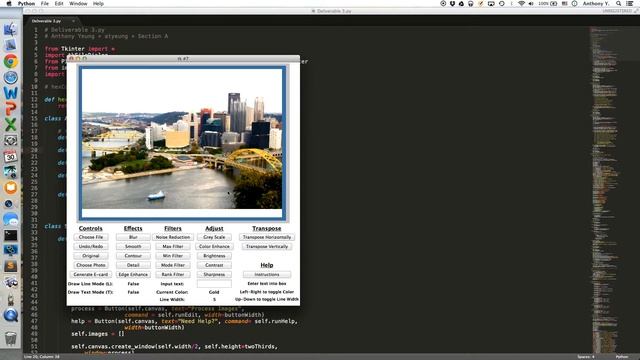Click Transpose Horizontally button
The image size is (640, 360).
(267, 237)
